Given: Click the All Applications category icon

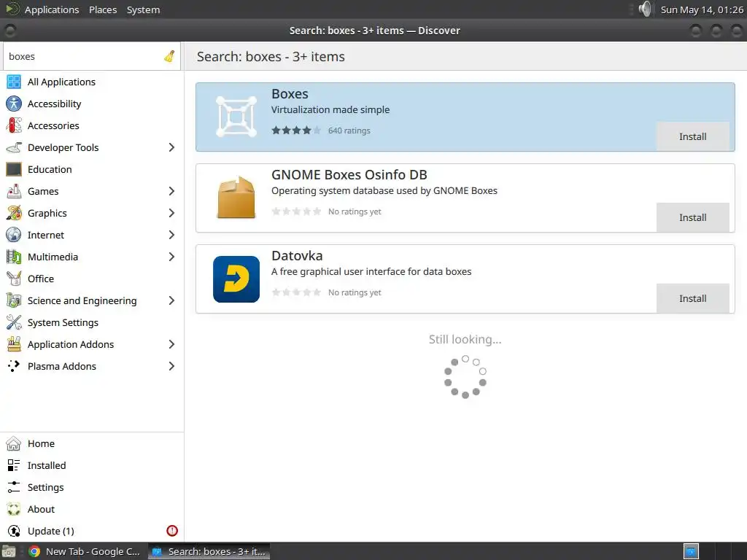Looking at the screenshot, I should 14,82.
